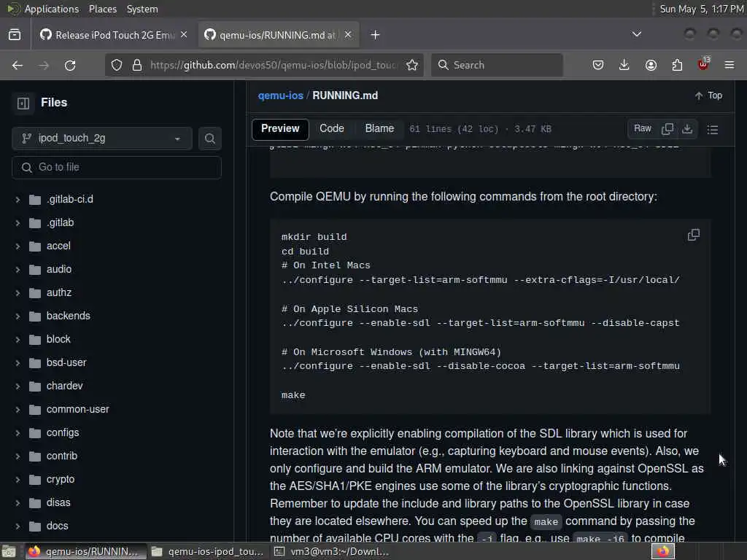The width and height of the screenshot is (747, 560).
Task: Open the common-user folder
Action: click(77, 410)
